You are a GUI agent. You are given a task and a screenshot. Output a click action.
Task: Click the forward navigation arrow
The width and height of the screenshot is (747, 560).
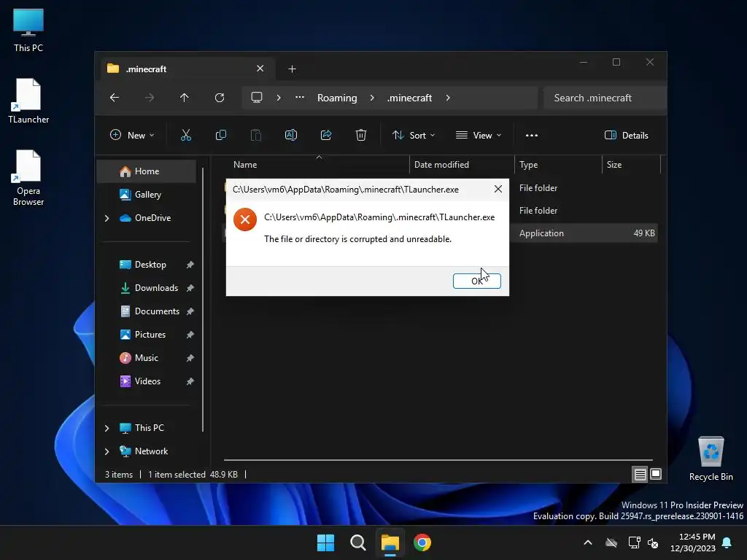coord(150,98)
